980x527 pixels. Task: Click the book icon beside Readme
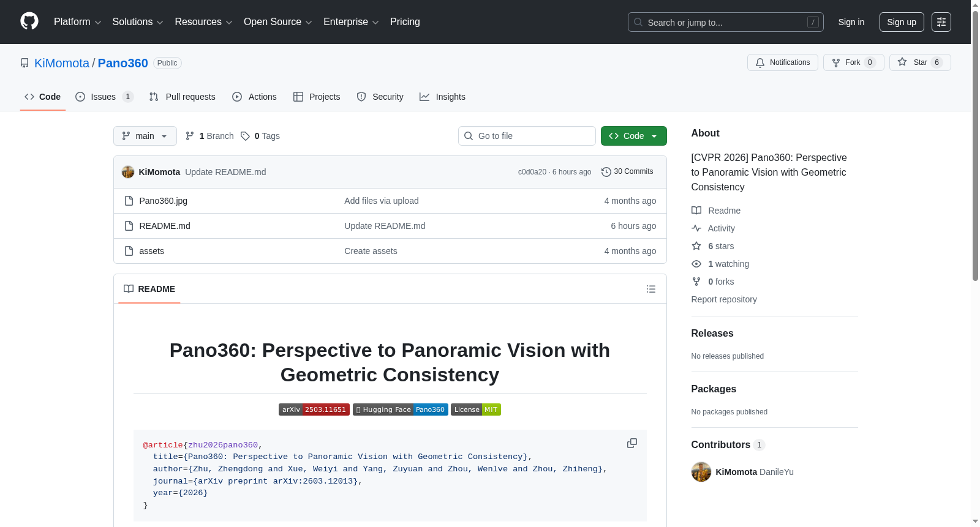(x=696, y=211)
